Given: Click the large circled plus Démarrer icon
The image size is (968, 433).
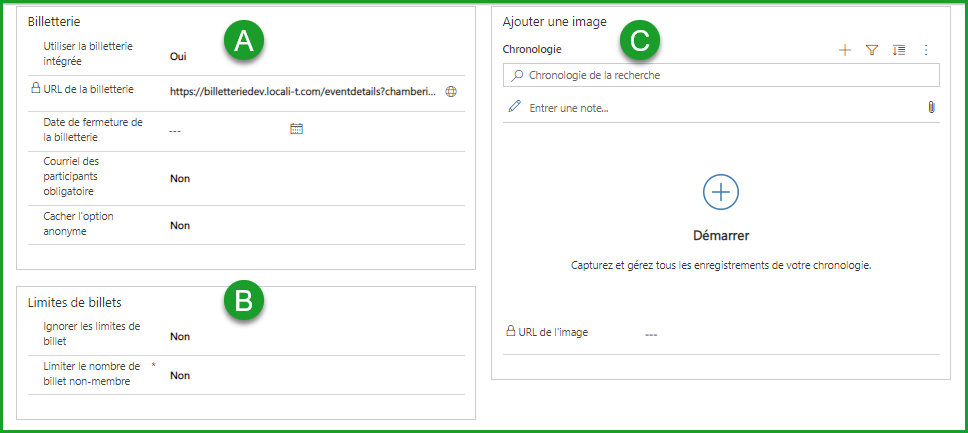Looking at the screenshot, I should pyautogui.click(x=721, y=190).
